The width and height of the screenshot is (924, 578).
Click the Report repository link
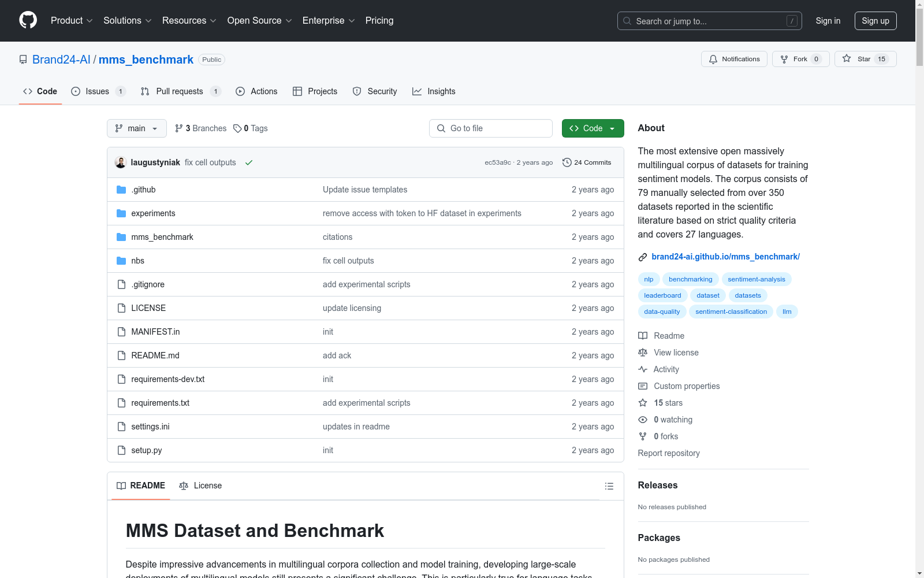[669, 453]
